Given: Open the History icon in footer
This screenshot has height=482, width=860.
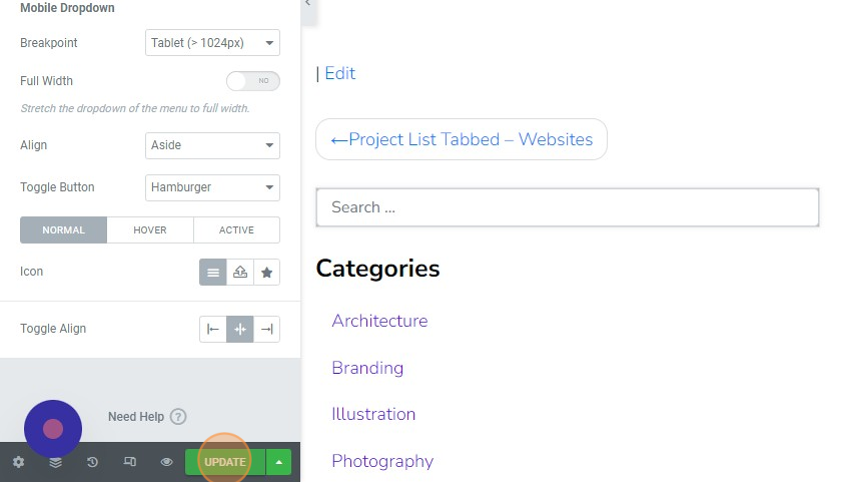Looking at the screenshot, I should pos(92,462).
